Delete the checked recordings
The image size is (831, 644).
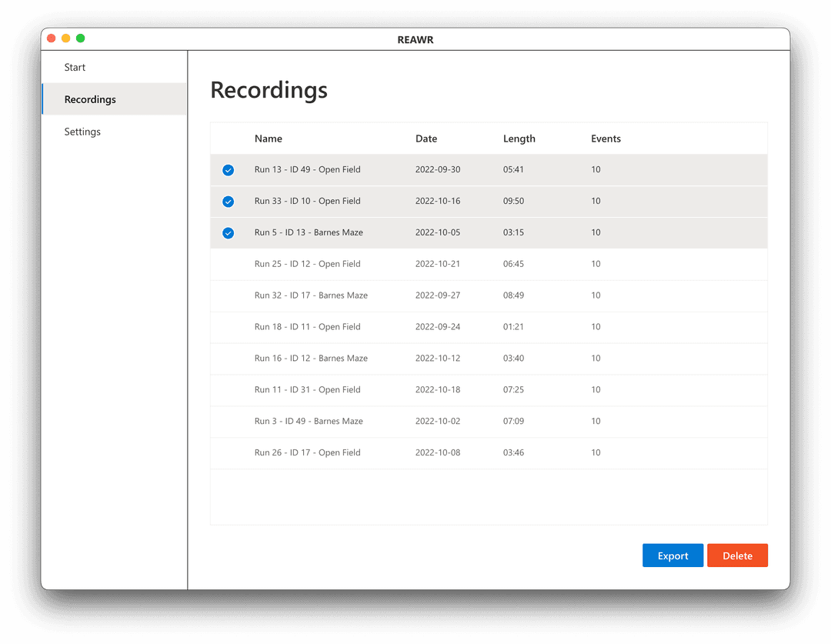737,555
